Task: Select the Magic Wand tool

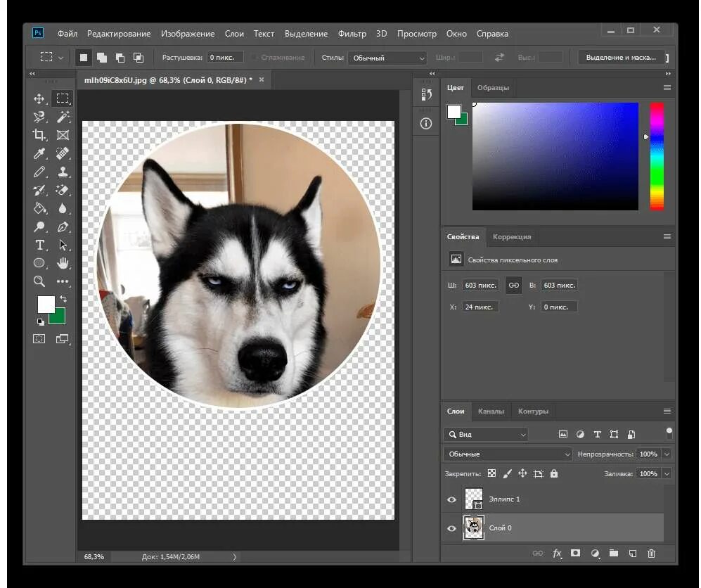Action: point(63,117)
